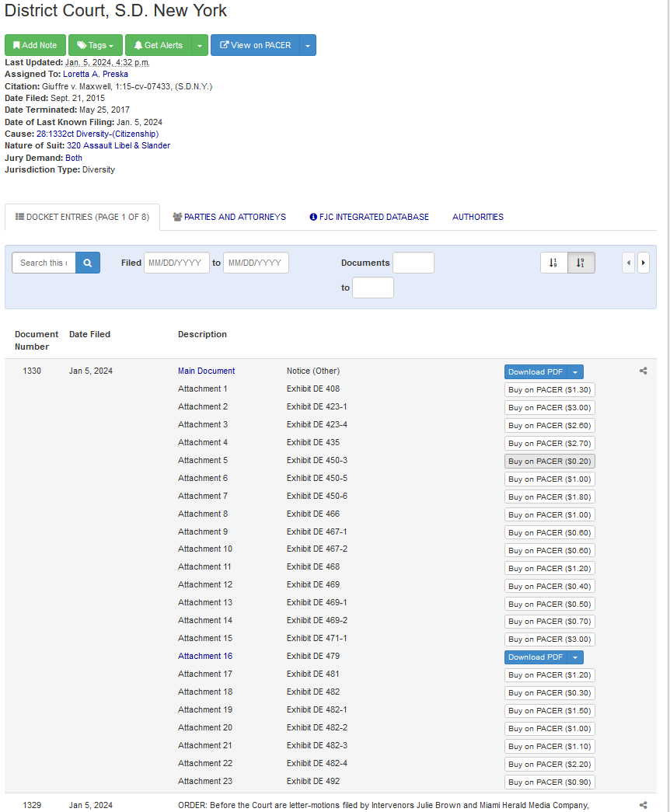This screenshot has height=812, width=670.
Task: Click Documents to-number field
Action: 373,288
